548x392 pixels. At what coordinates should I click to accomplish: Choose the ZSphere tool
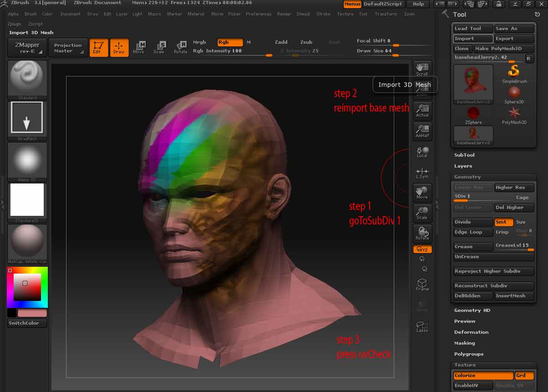click(473, 115)
